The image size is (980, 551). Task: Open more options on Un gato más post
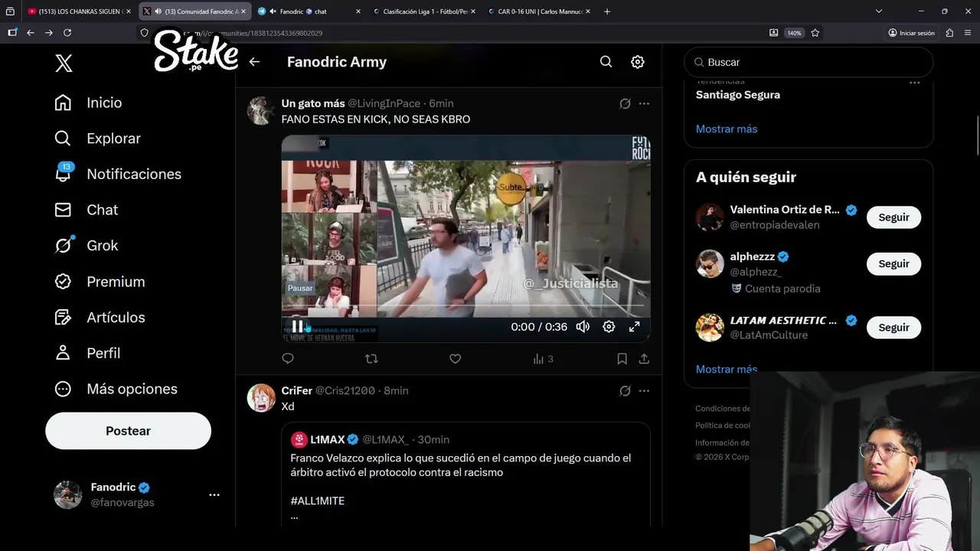coord(644,104)
